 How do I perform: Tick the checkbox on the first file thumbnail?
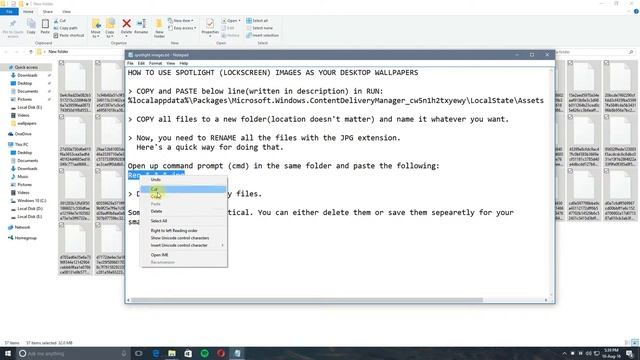pos(61,63)
